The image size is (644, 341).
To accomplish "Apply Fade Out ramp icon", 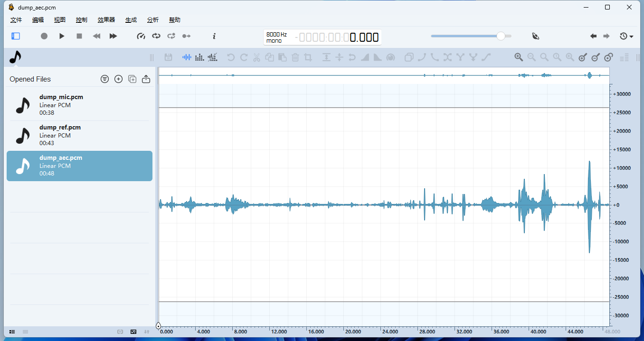I will coord(378,57).
